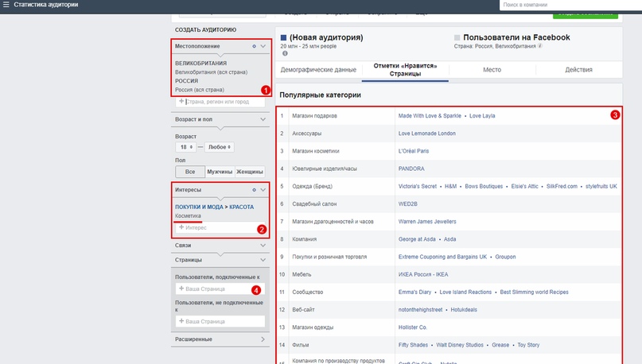Click the settings gear in Местоположение header
This screenshot has width=642, height=364.
(x=255, y=46)
